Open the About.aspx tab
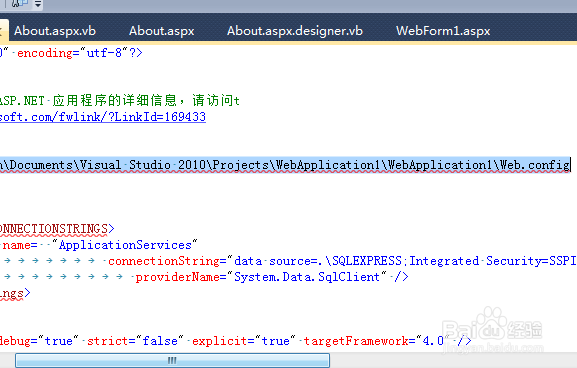Image resolution: width=577 pixels, height=368 pixels. tap(162, 31)
